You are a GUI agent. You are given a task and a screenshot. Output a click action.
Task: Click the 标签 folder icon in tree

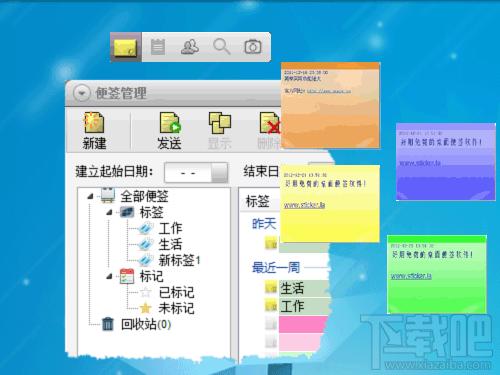[127, 212]
